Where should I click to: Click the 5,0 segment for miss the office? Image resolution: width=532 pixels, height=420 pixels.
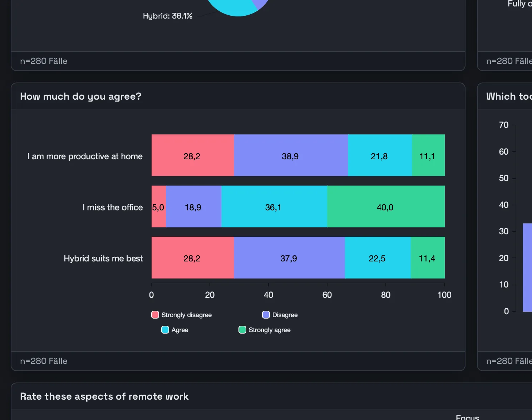pyautogui.click(x=159, y=206)
